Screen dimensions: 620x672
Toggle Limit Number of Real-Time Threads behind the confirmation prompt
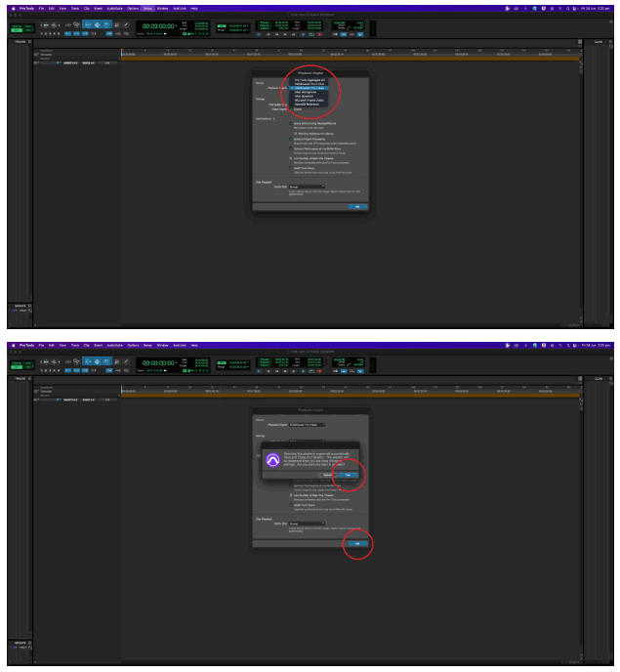point(291,495)
